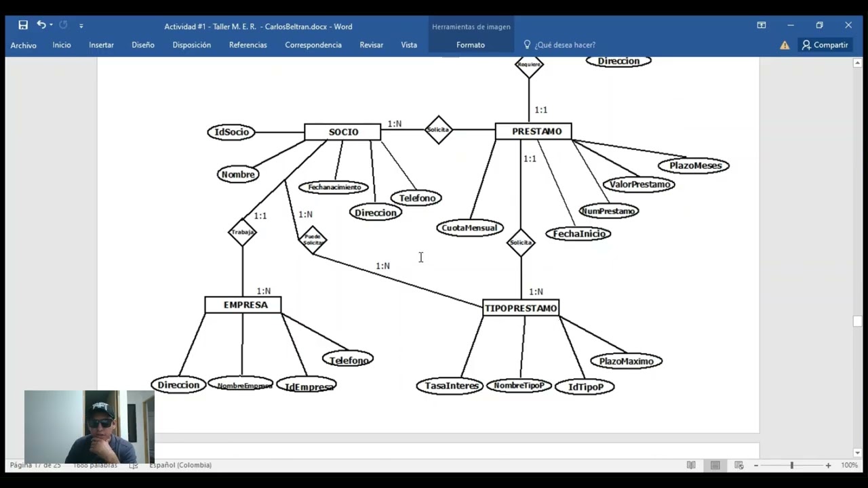Switch to the Correspondencia tab

313,45
